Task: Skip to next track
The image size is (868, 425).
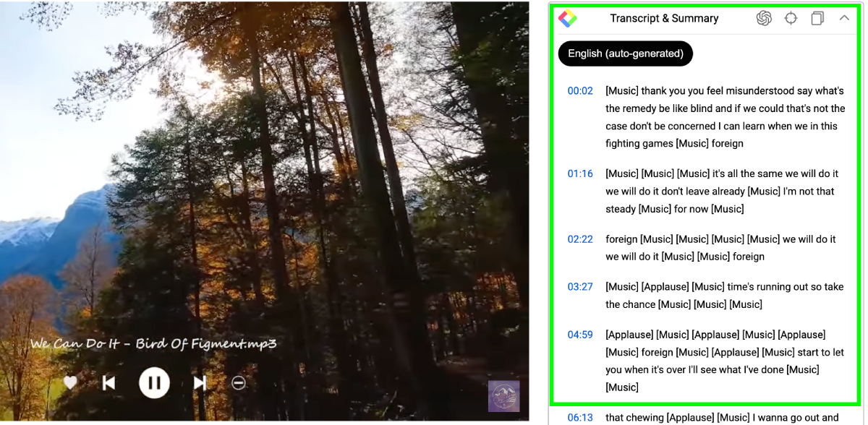Action: (x=200, y=383)
